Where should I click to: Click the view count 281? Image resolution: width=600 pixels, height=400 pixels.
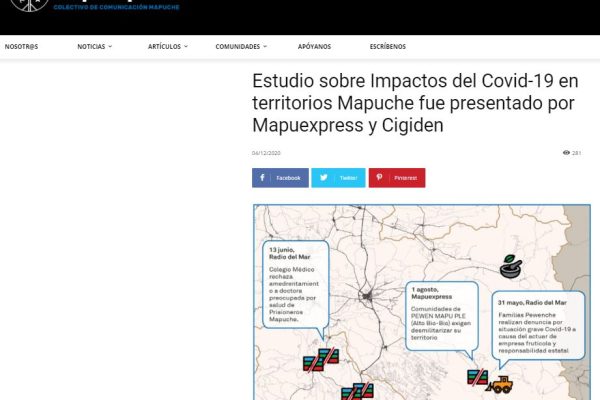[576, 153]
